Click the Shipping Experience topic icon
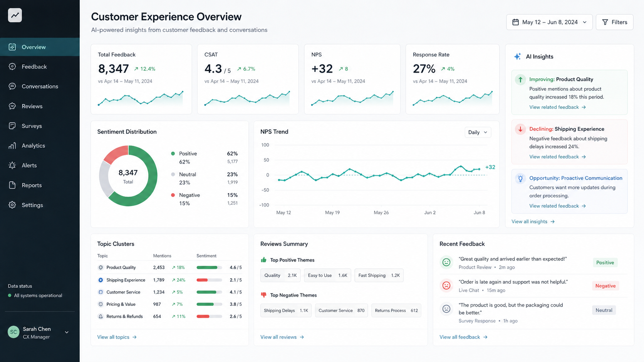The width and height of the screenshot is (644, 362). click(101, 280)
